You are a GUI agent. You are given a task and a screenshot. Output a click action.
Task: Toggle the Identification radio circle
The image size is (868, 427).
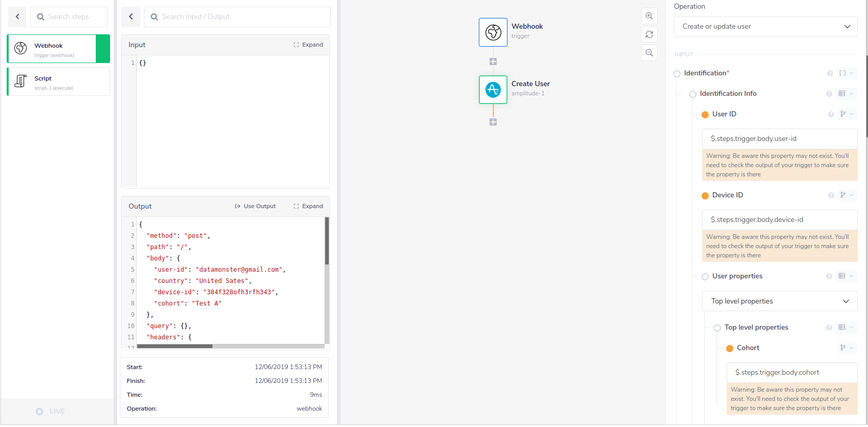(677, 74)
